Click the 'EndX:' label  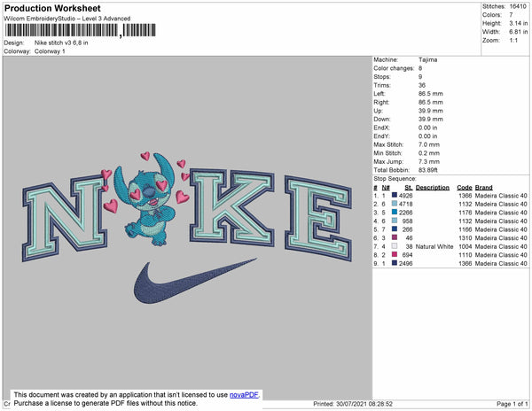[381, 128]
